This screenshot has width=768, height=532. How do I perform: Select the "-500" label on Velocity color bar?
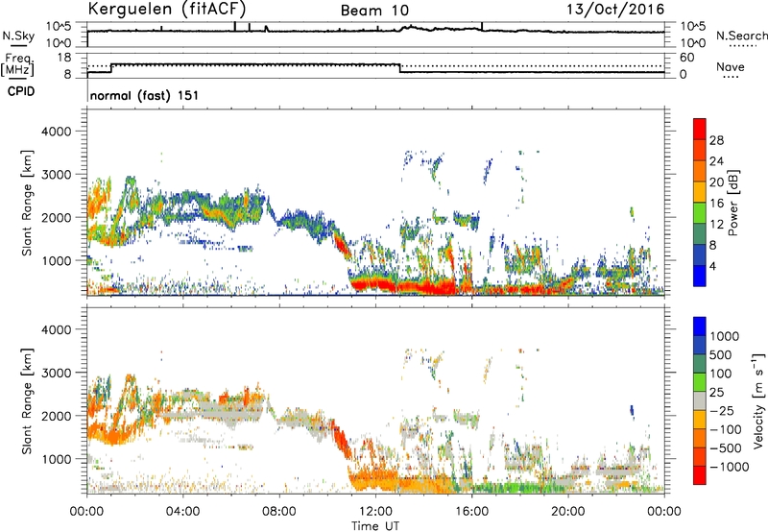point(726,447)
